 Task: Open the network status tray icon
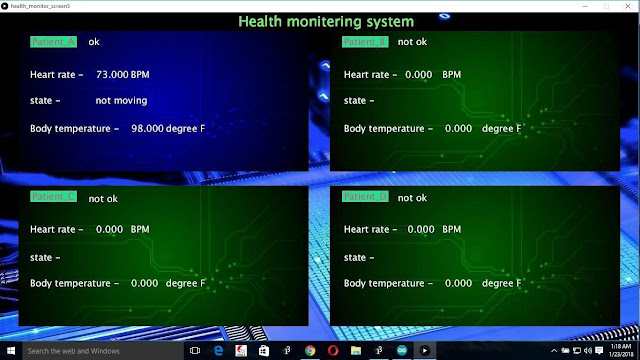tap(577, 351)
